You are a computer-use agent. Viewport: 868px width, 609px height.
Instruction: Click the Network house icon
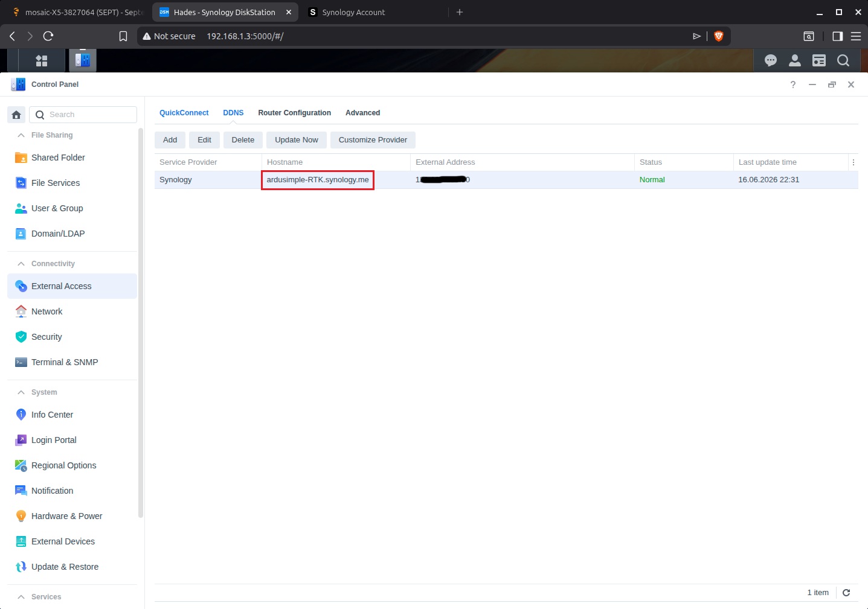click(21, 311)
